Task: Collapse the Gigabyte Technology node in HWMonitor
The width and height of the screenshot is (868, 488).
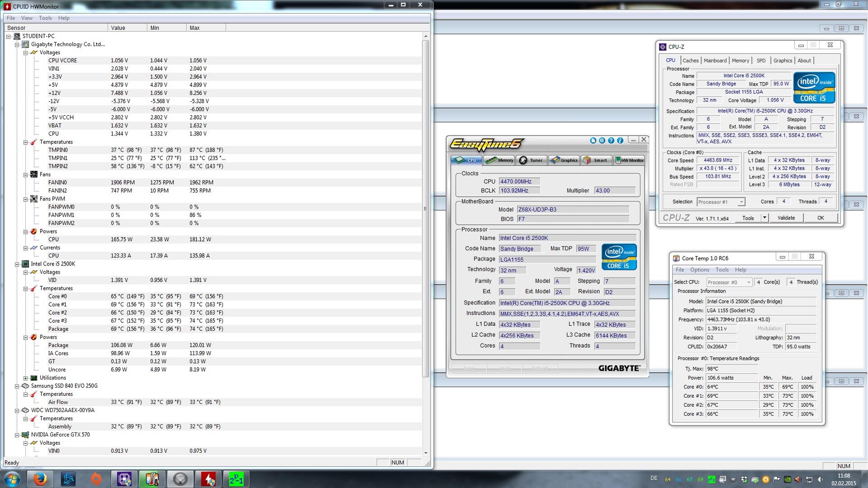Action: tap(17, 44)
